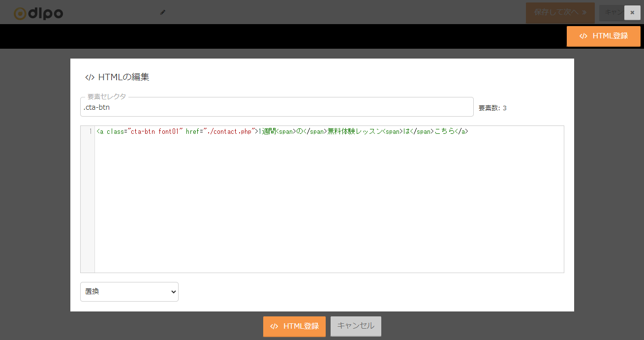
Task: Click 無料体験レッスン text in the code
Action: click(354, 131)
